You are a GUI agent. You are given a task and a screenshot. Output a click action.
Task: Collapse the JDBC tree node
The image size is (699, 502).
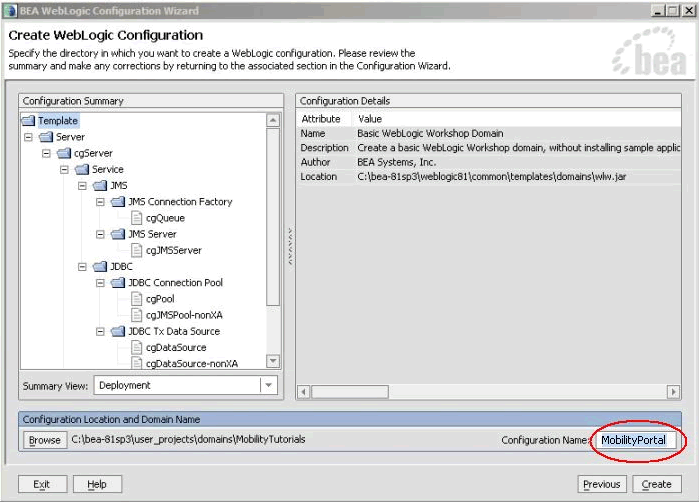coord(82,267)
